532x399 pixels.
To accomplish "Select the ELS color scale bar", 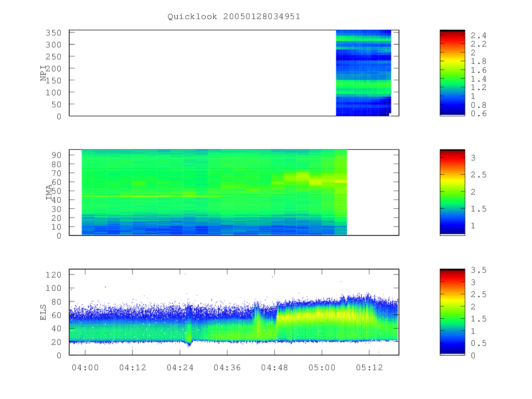I will tap(452, 312).
